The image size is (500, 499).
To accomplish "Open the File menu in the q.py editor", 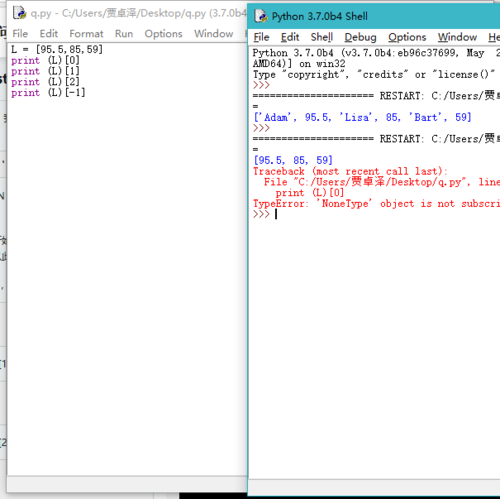I will click(x=20, y=34).
